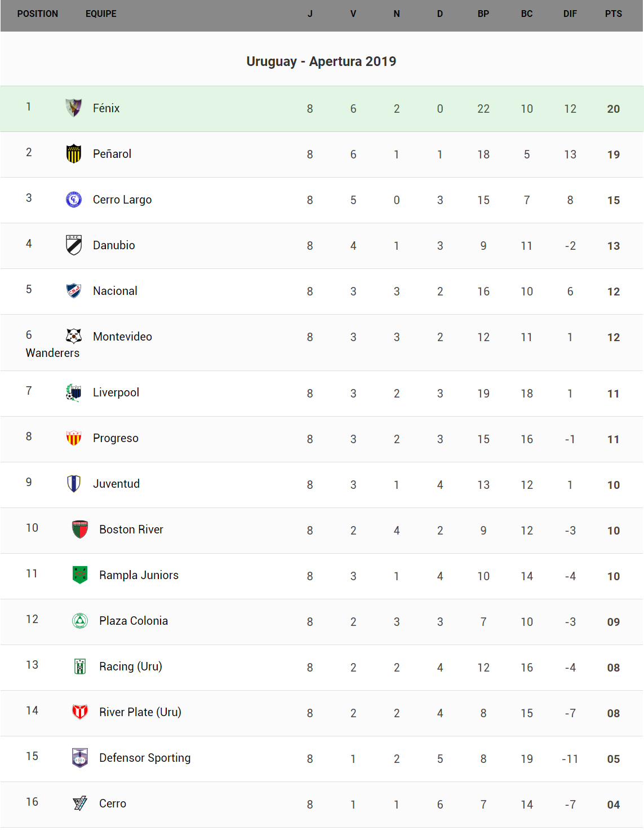Click the Peñarol striped shield crest
Screen dimensions: 644x830
(74, 153)
